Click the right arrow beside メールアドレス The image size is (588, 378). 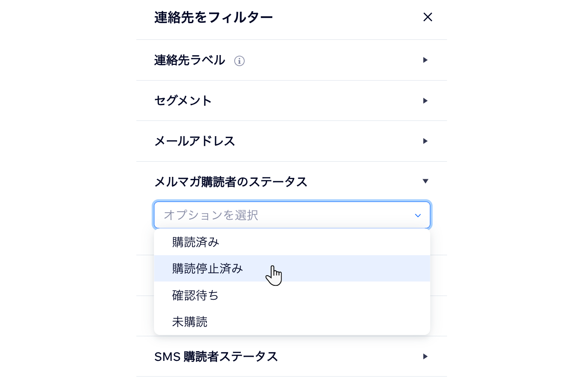point(425,141)
